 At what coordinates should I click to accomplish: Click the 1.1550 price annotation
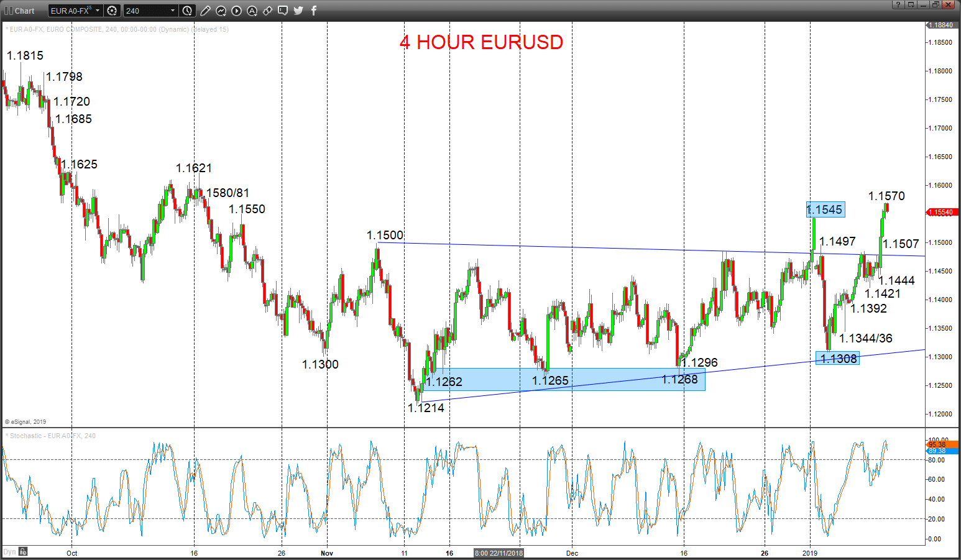point(247,209)
